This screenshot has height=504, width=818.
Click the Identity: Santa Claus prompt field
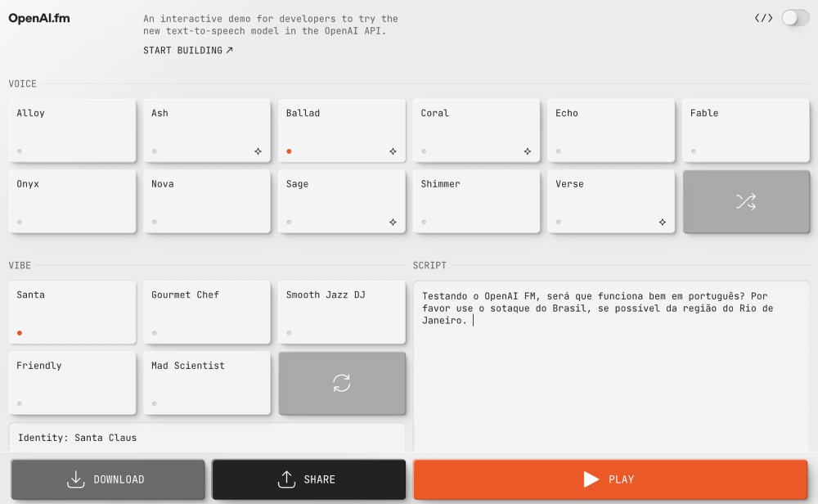tap(207, 438)
